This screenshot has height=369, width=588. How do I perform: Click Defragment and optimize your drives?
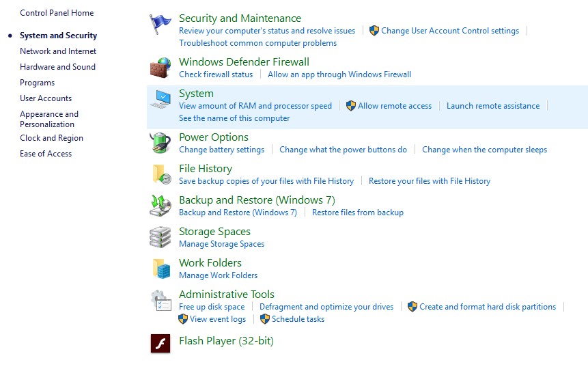point(326,307)
